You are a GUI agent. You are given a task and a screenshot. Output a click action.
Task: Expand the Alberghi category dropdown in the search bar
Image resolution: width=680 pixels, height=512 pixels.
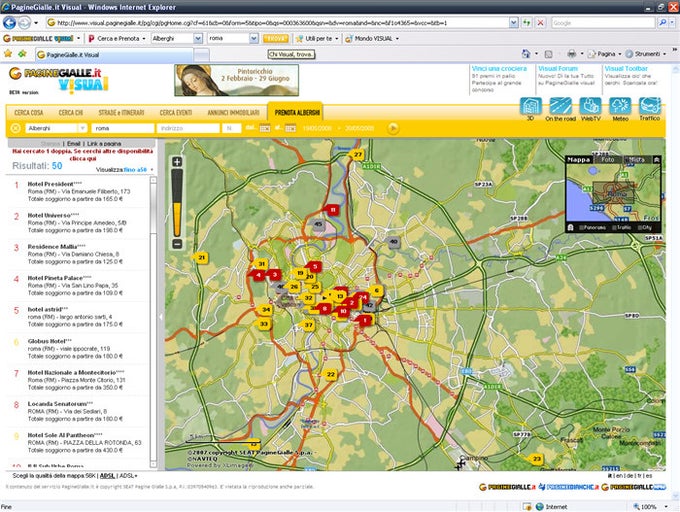click(82, 128)
